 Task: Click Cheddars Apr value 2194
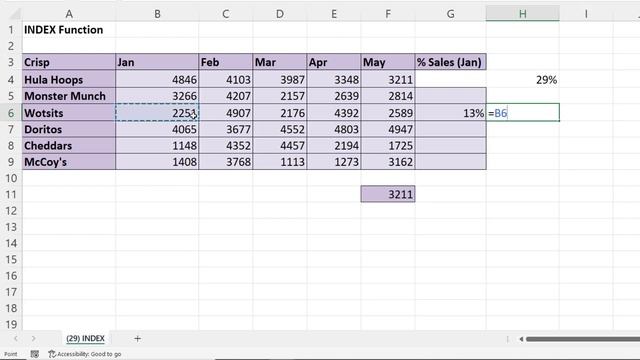pyautogui.click(x=334, y=146)
